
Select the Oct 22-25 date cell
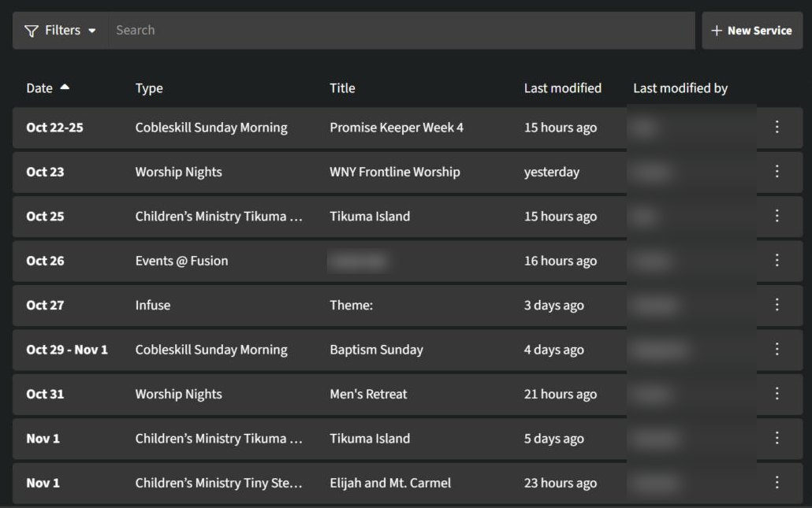pos(55,128)
